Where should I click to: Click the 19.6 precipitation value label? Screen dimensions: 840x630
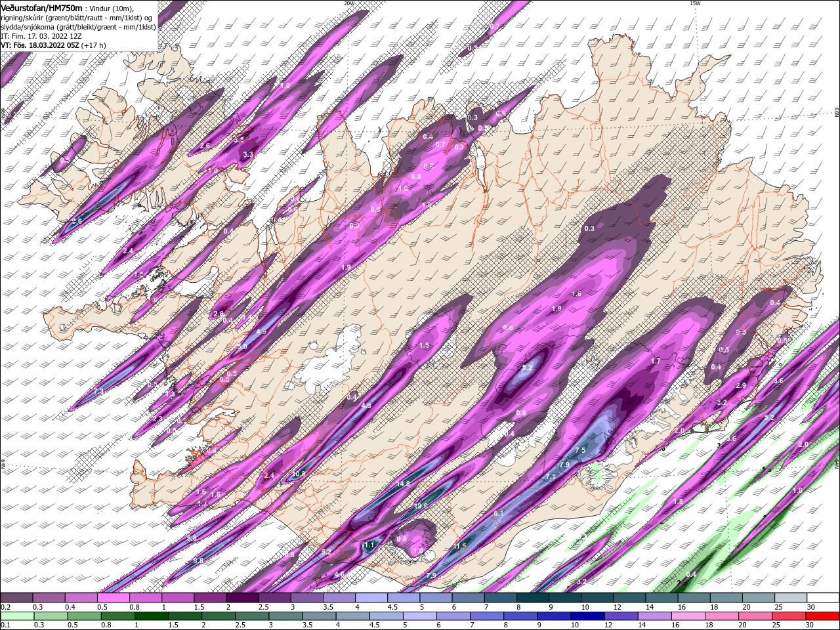click(421, 506)
